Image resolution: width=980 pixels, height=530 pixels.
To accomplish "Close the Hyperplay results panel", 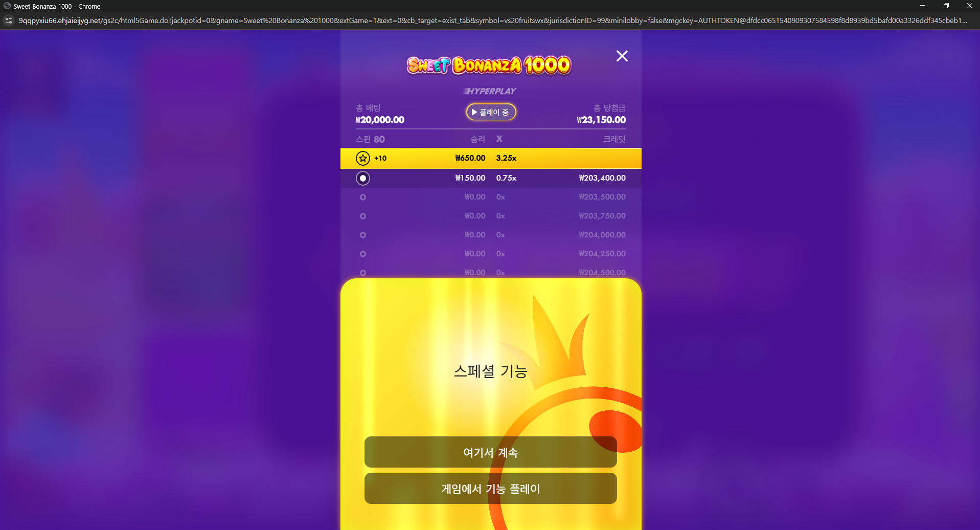I will coord(622,56).
